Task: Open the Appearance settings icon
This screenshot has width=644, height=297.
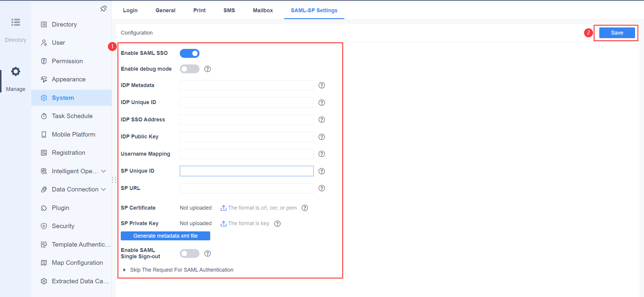Action: pos(44,79)
